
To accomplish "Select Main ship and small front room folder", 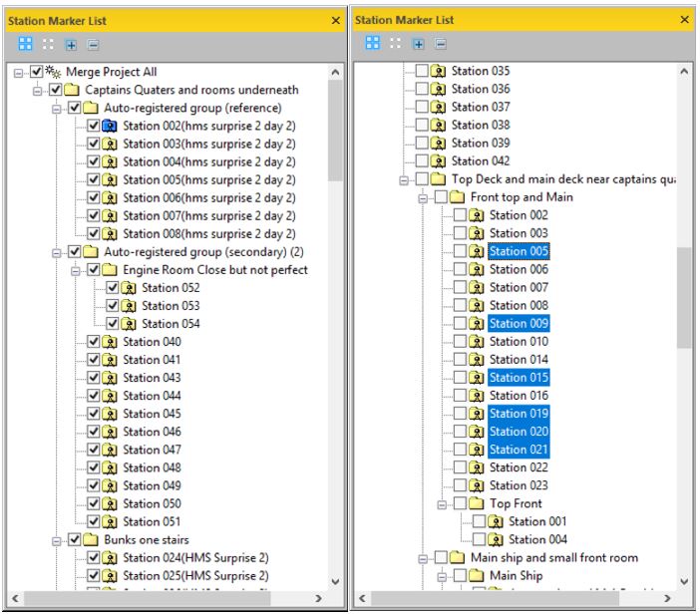I will pos(554,558).
